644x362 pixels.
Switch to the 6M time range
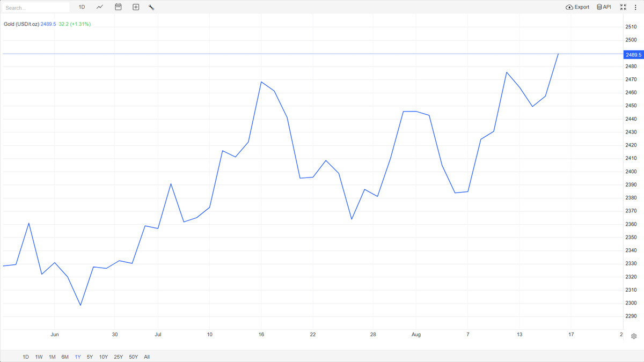click(65, 357)
